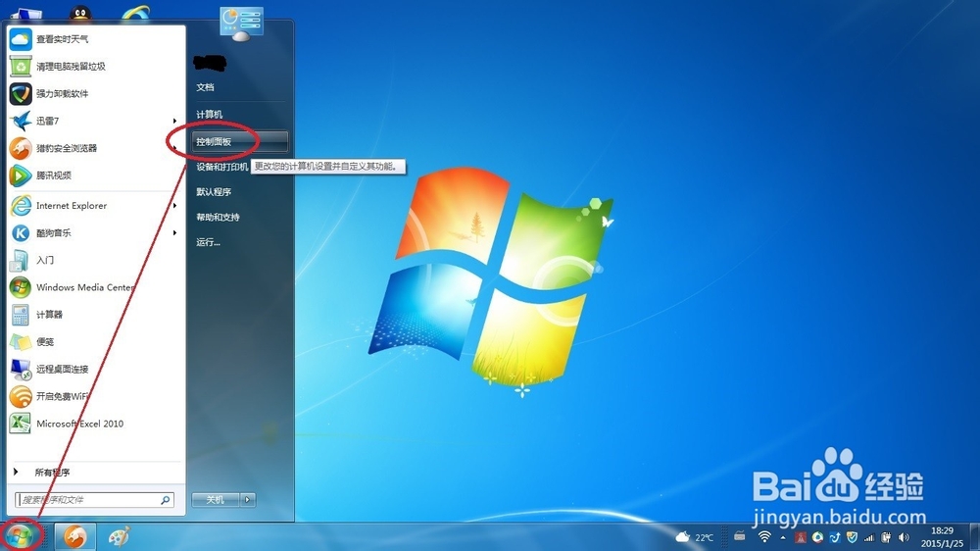Click the user account picture tile

click(x=242, y=25)
